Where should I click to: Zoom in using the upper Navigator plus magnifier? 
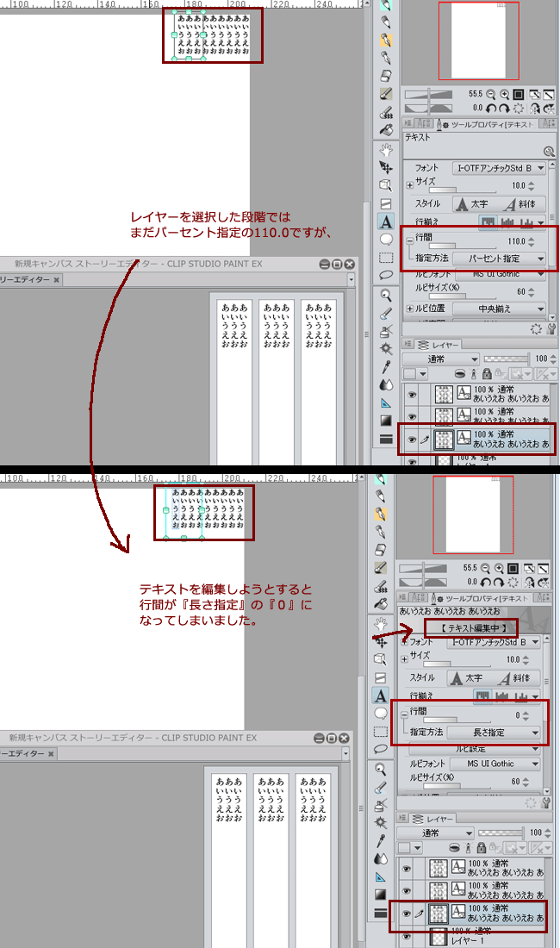[x=504, y=94]
